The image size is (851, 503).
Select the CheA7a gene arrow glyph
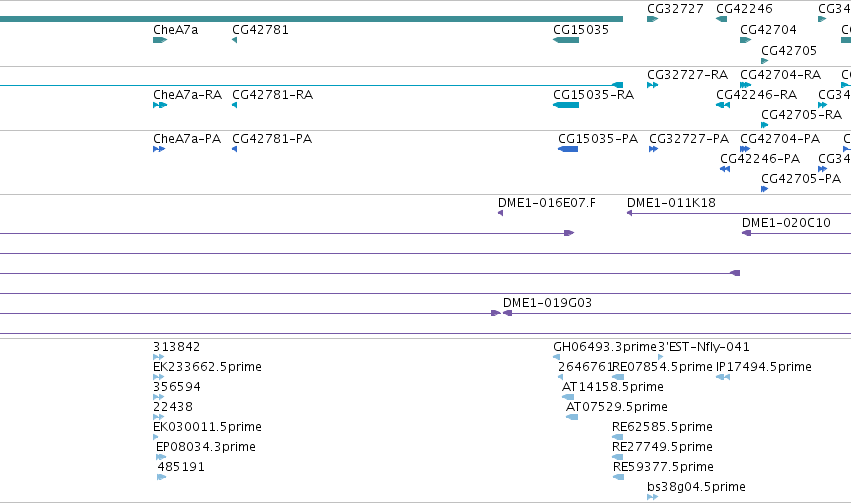tap(160, 40)
